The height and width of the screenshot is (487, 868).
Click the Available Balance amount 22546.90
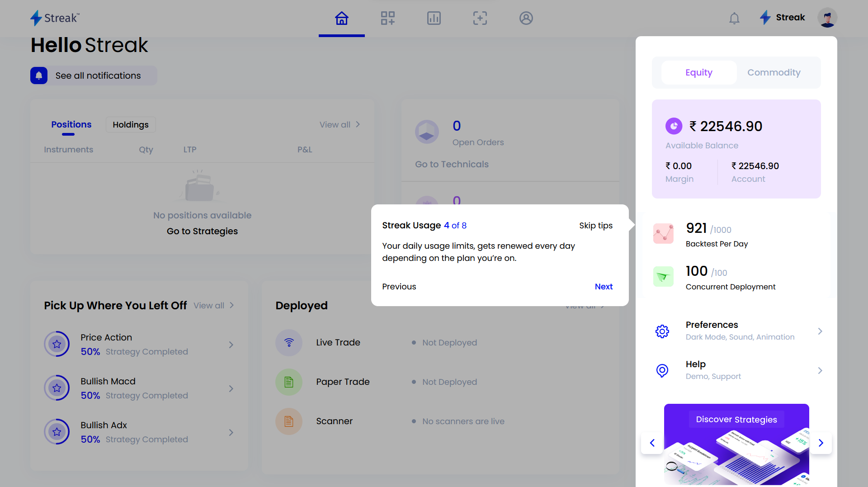[726, 126]
